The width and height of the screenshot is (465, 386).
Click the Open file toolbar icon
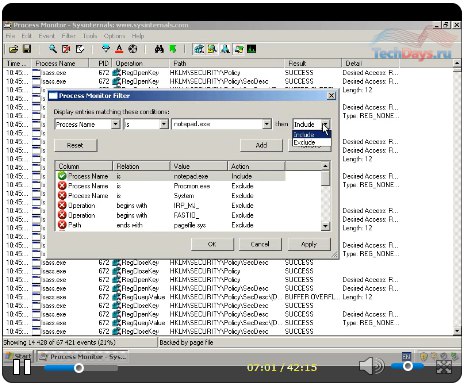pos(13,49)
